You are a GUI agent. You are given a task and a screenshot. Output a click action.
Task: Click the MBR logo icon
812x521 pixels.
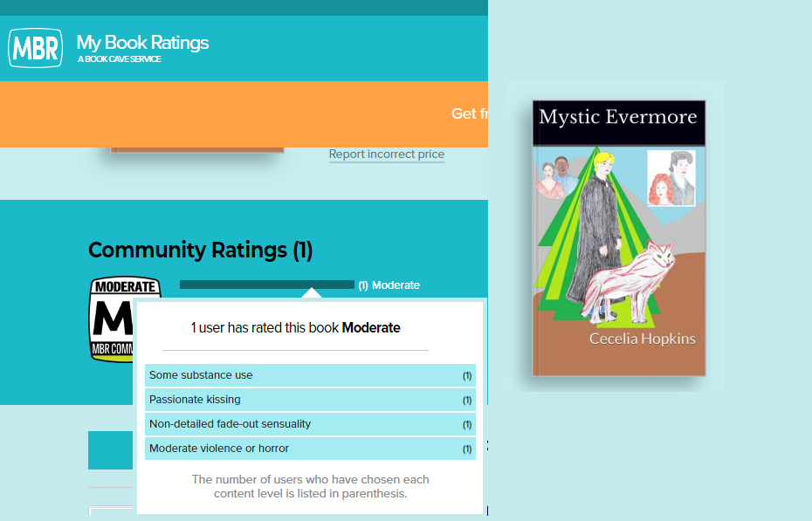(x=35, y=48)
